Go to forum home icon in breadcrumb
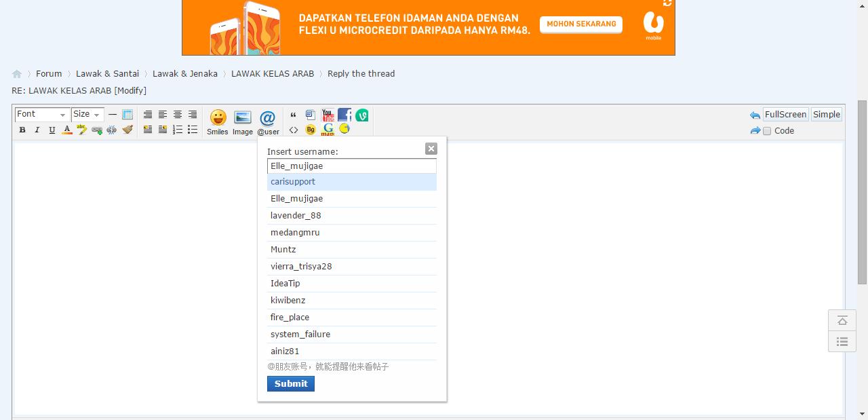 pyautogui.click(x=17, y=74)
